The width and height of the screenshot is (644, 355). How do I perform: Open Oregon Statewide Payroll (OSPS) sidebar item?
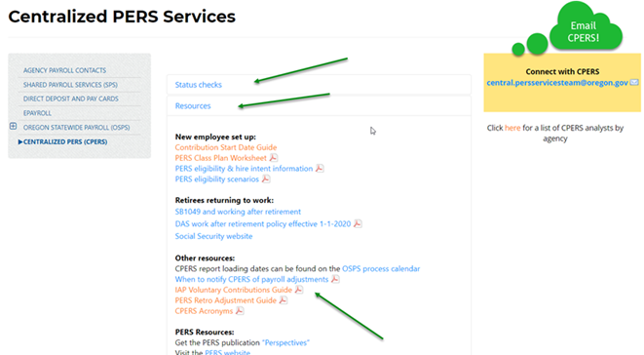point(76,128)
